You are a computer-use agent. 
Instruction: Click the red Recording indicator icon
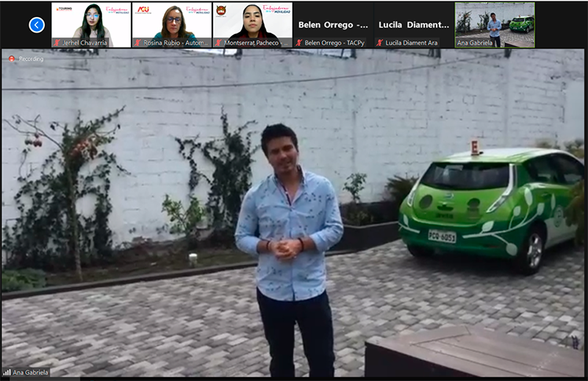click(12, 59)
